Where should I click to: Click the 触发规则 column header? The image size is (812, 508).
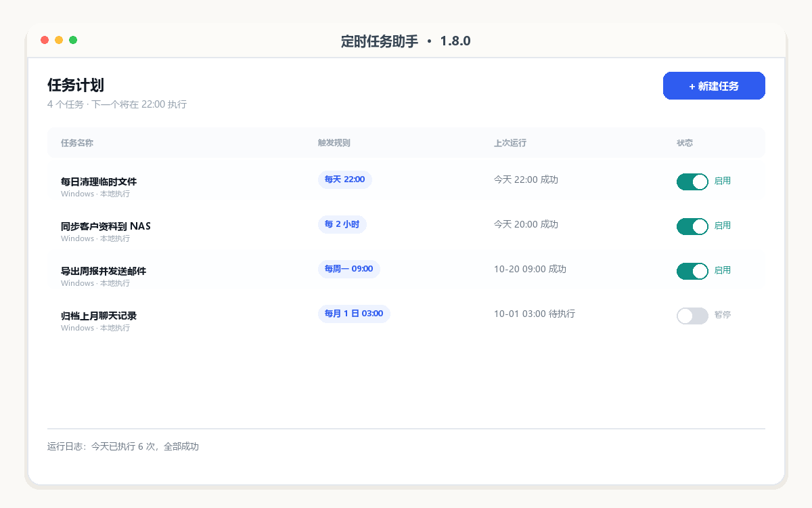tap(334, 143)
